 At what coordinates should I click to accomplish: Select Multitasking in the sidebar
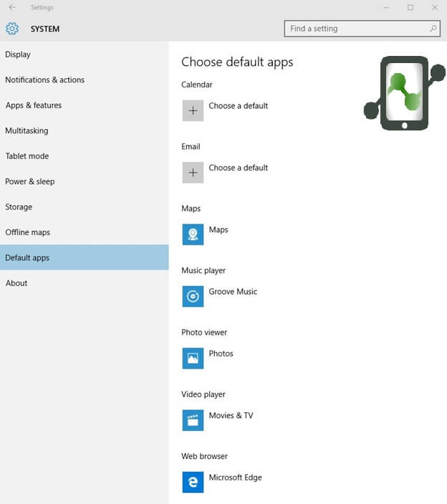coord(84,130)
